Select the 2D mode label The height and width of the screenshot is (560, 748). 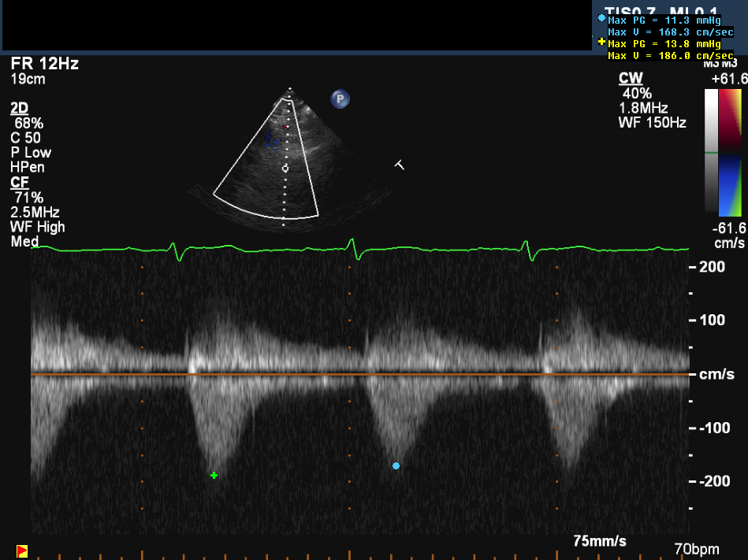click(x=19, y=109)
